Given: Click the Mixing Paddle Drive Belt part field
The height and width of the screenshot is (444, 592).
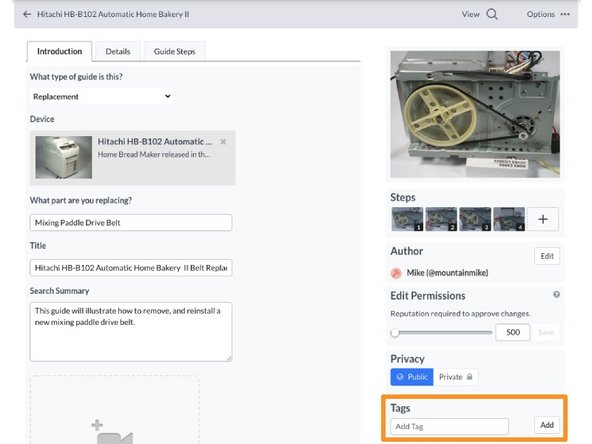Looking at the screenshot, I should point(131,223).
